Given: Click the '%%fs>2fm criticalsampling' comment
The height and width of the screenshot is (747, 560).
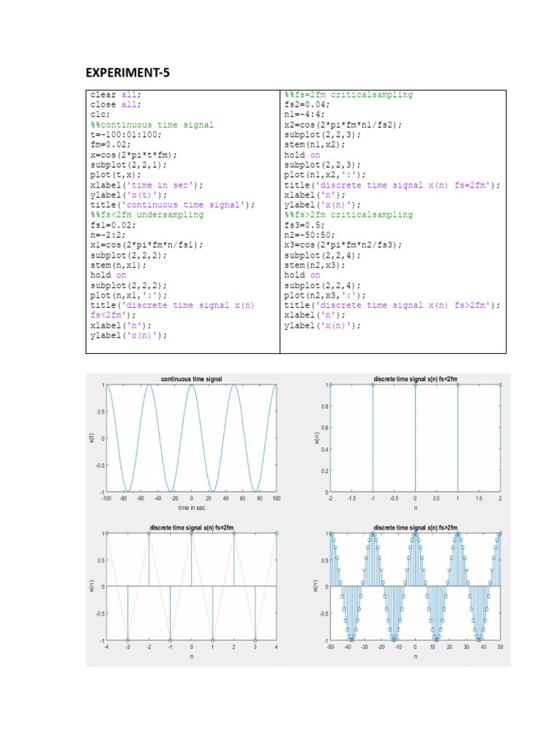Looking at the screenshot, I should (349, 215).
